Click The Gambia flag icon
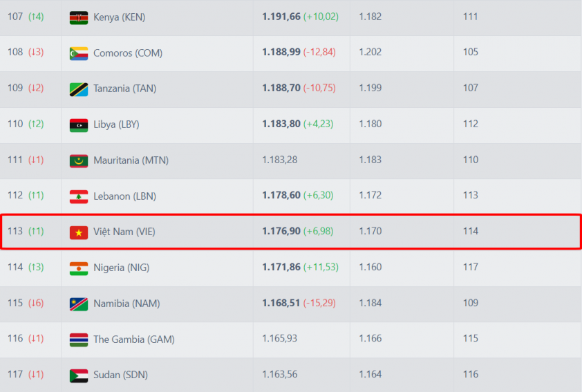This screenshot has height=392, width=582. [79, 339]
